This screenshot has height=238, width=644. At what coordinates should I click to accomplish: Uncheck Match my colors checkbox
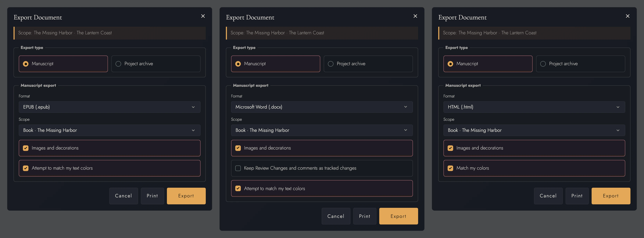(450, 168)
